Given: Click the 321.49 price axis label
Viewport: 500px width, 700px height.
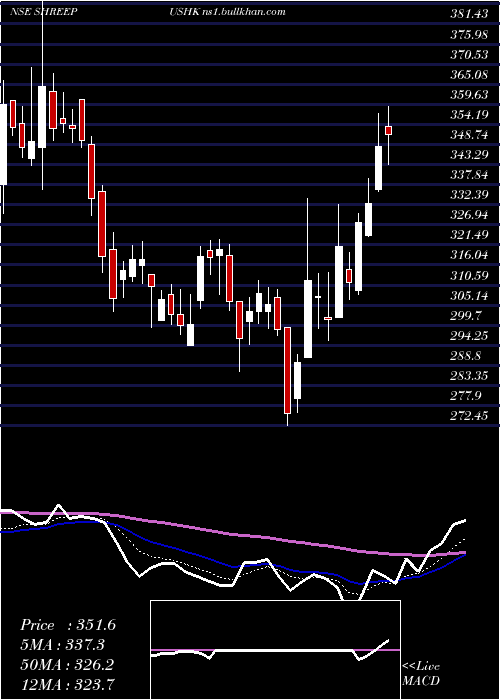Looking at the screenshot, I should point(469,235).
